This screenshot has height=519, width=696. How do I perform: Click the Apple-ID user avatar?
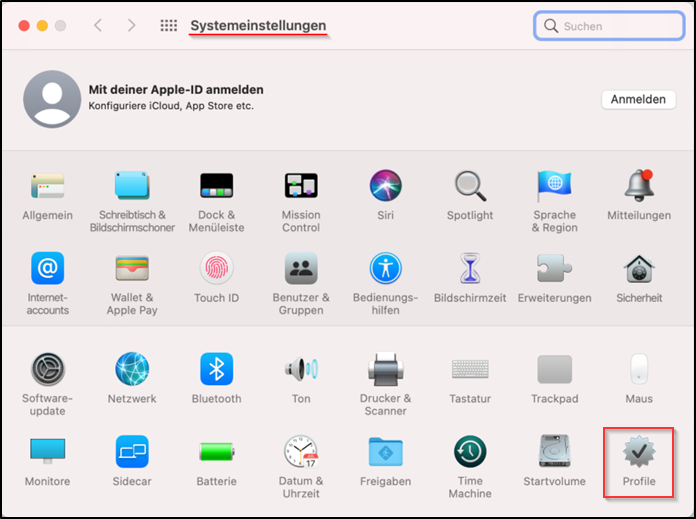pos(50,99)
